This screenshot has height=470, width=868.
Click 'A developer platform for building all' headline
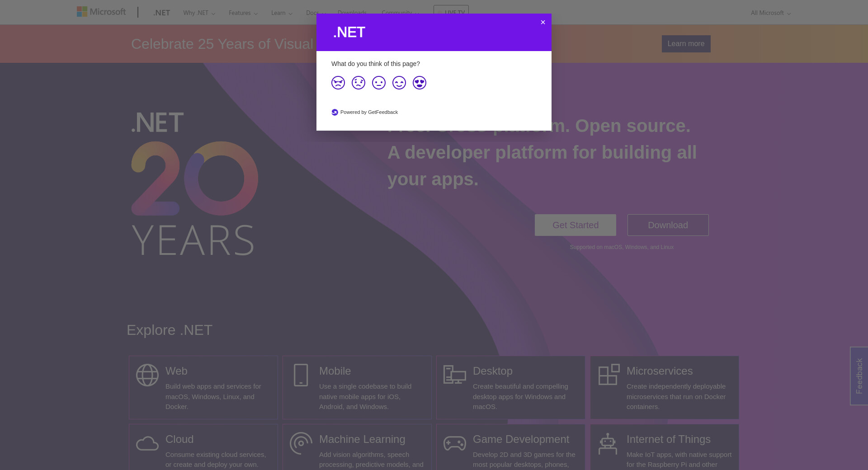point(542,152)
